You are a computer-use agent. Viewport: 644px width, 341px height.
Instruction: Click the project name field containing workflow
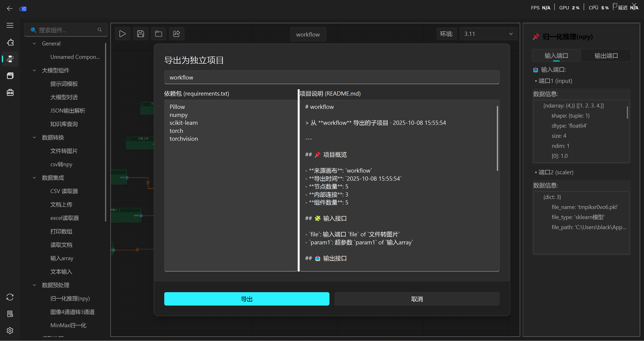coord(332,77)
